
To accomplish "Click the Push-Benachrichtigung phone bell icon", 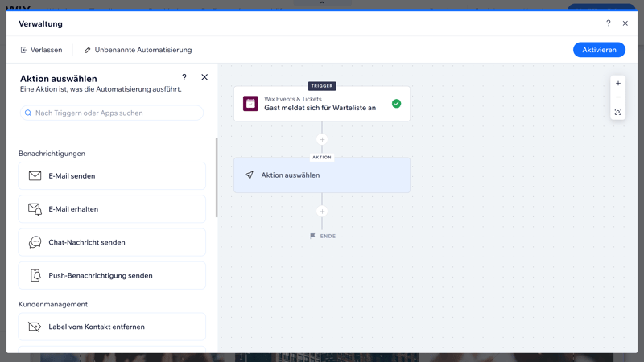I will pyautogui.click(x=35, y=275).
